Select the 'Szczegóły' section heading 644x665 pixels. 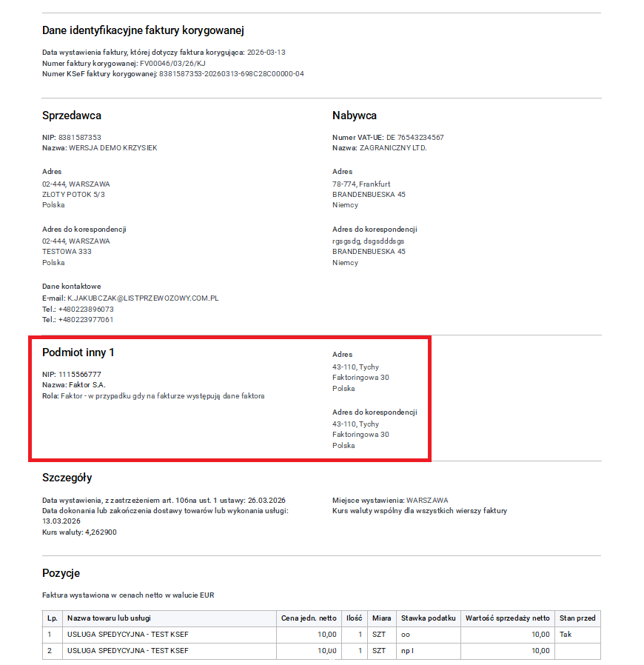(67, 478)
